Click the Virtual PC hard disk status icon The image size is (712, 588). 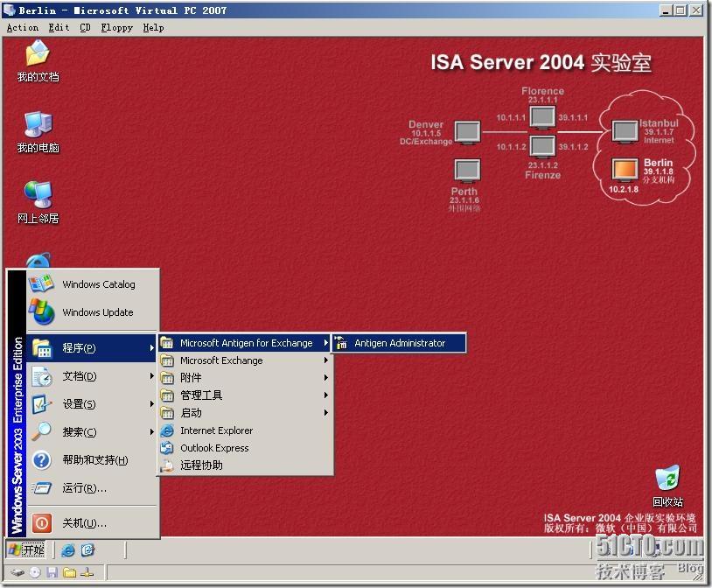pyautogui.click(x=17, y=572)
